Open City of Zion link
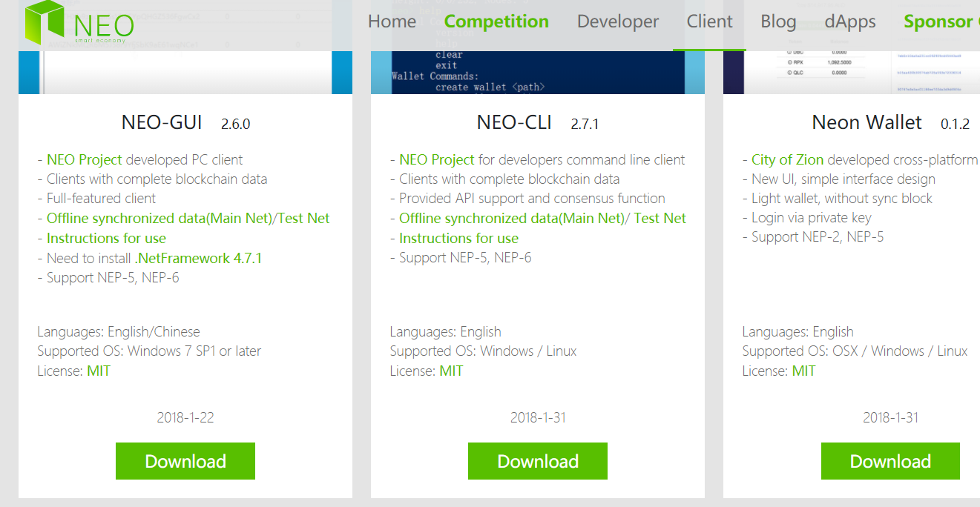 point(787,159)
